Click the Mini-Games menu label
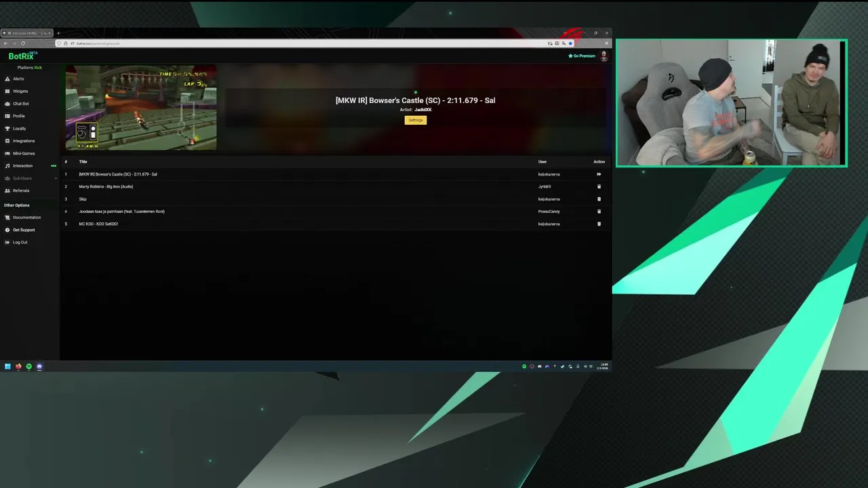Screen dimensions: 868x488 tap(24, 153)
